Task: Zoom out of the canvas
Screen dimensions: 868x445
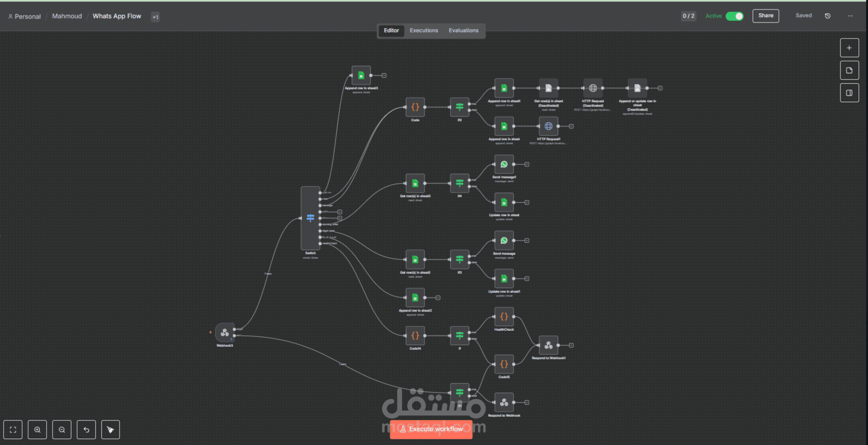Action: pos(62,429)
